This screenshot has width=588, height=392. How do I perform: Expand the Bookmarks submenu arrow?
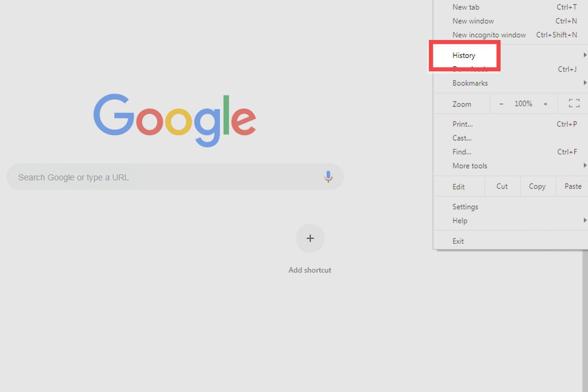tap(585, 83)
